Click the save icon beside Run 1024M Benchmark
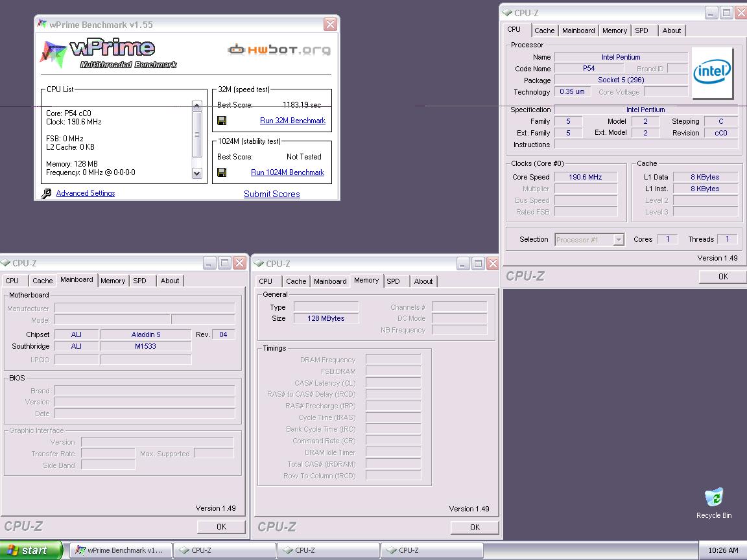The height and width of the screenshot is (560, 747). click(222, 172)
